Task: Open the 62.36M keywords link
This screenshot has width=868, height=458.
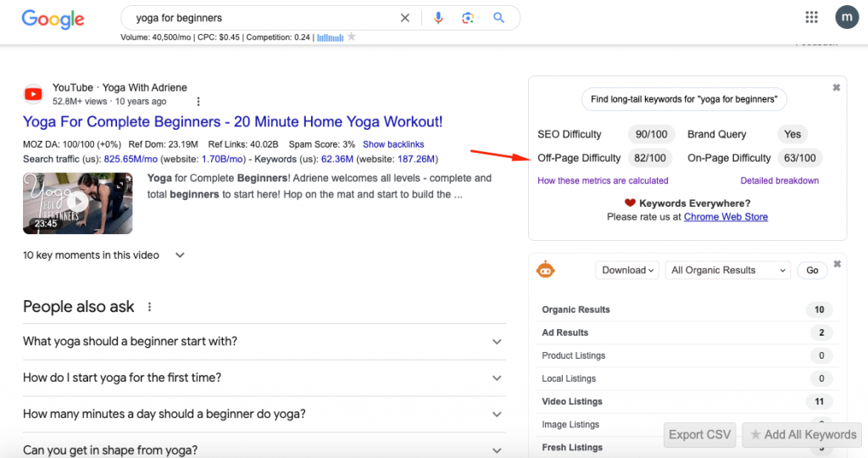Action: tap(337, 159)
